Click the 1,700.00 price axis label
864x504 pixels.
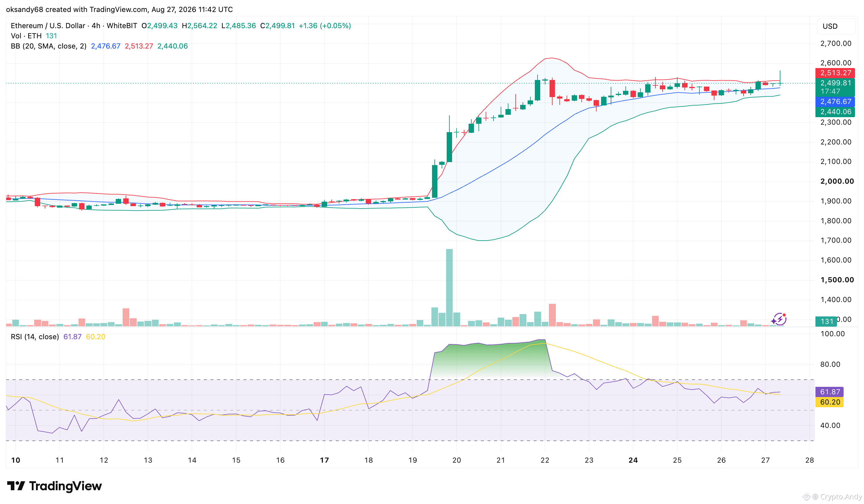tap(836, 241)
